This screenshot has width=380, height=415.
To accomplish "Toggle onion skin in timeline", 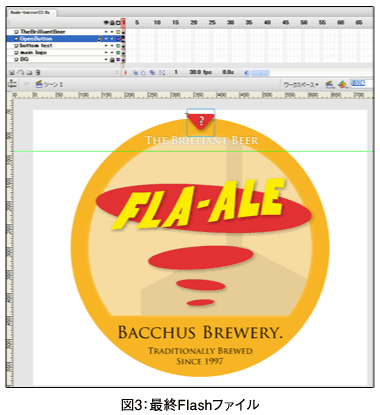I will [136, 72].
